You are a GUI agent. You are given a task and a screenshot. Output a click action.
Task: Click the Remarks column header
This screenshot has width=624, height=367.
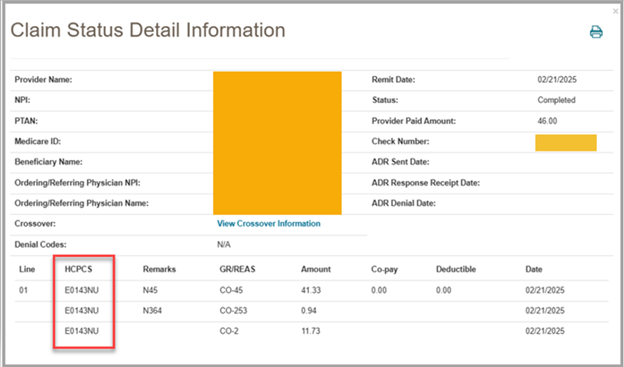(x=159, y=269)
